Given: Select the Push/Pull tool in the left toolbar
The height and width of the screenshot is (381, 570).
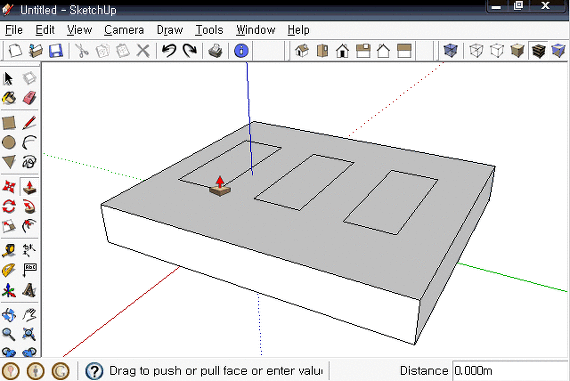Looking at the screenshot, I should (29, 187).
